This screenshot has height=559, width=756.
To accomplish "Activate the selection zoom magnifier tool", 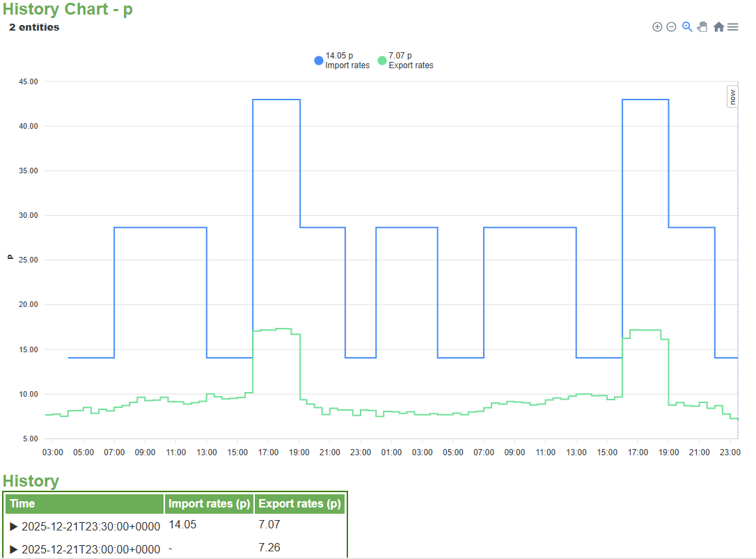I will [687, 26].
